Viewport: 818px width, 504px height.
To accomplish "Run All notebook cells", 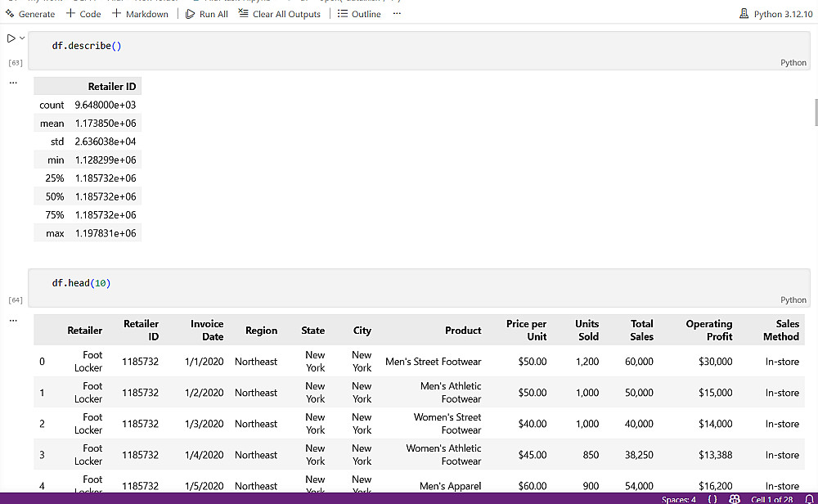I will point(207,14).
